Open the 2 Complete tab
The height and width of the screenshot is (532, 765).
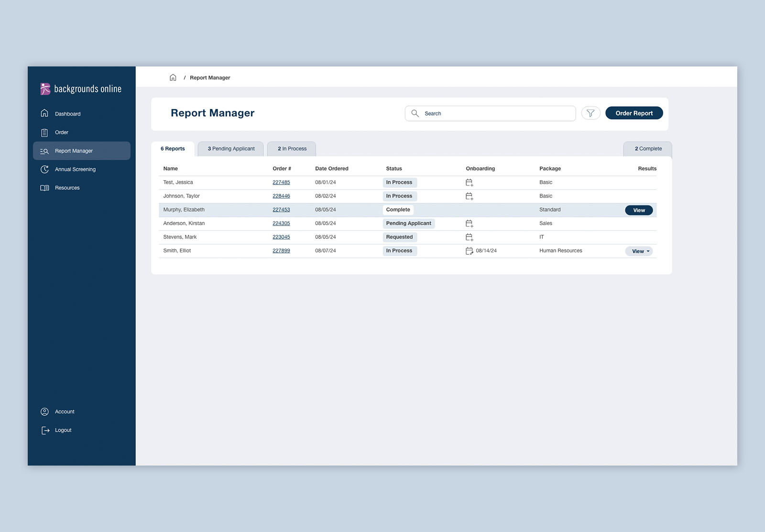(648, 149)
